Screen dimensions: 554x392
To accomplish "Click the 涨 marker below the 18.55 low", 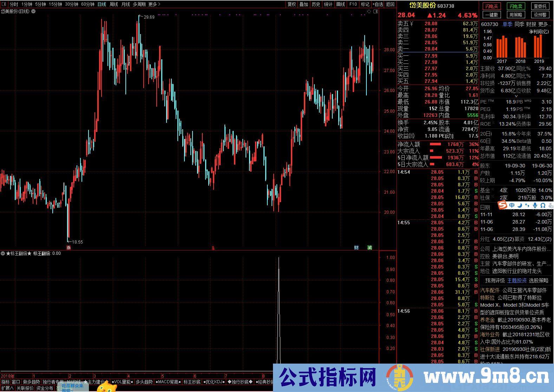I will pos(69,247).
